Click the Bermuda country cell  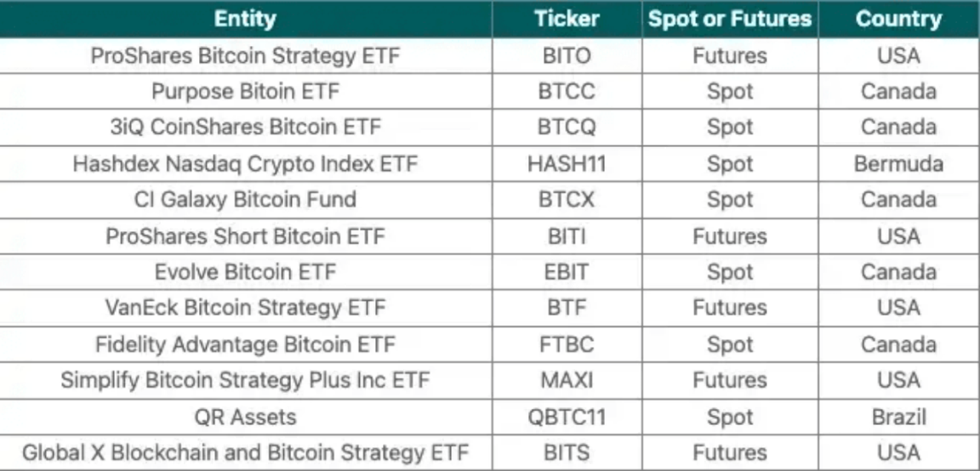(898, 164)
